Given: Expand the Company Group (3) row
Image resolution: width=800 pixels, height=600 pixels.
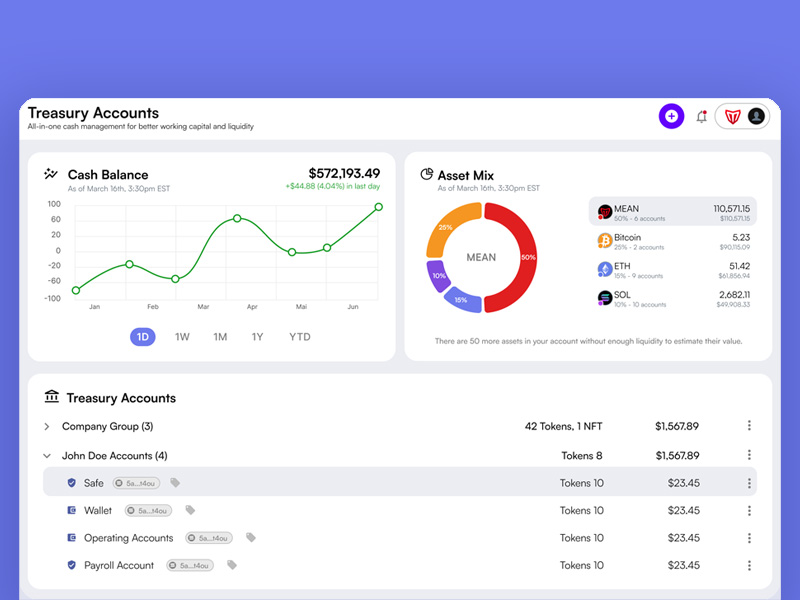Looking at the screenshot, I should tap(47, 426).
